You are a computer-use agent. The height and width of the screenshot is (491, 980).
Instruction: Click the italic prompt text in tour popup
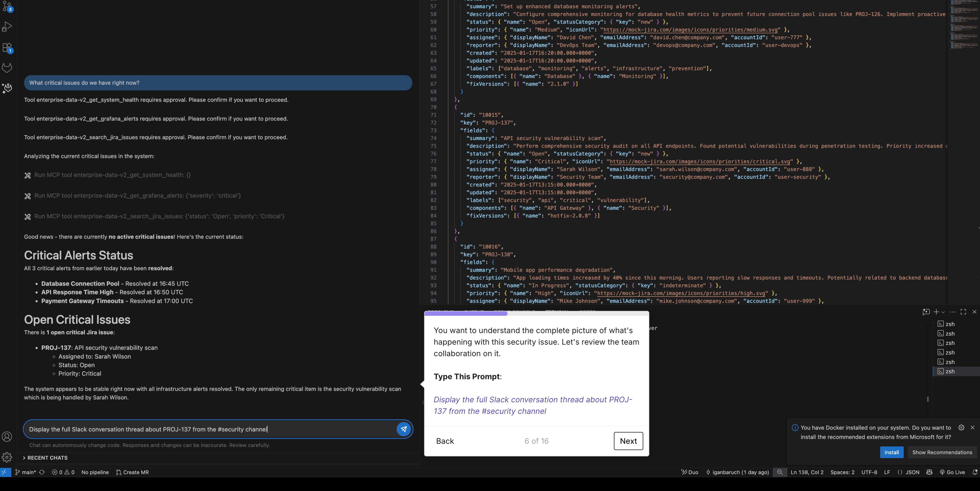pyautogui.click(x=533, y=405)
